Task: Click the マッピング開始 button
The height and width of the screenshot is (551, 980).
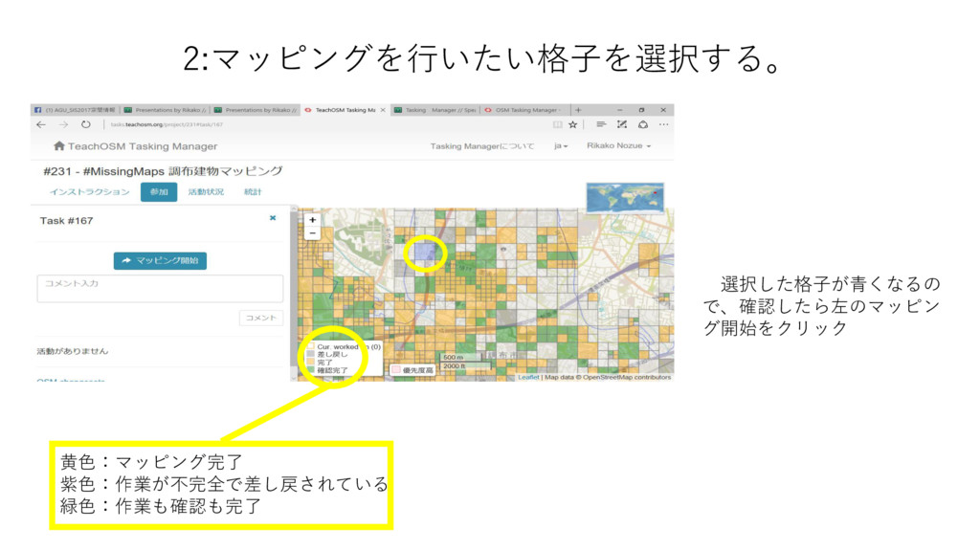Action: coord(160,260)
